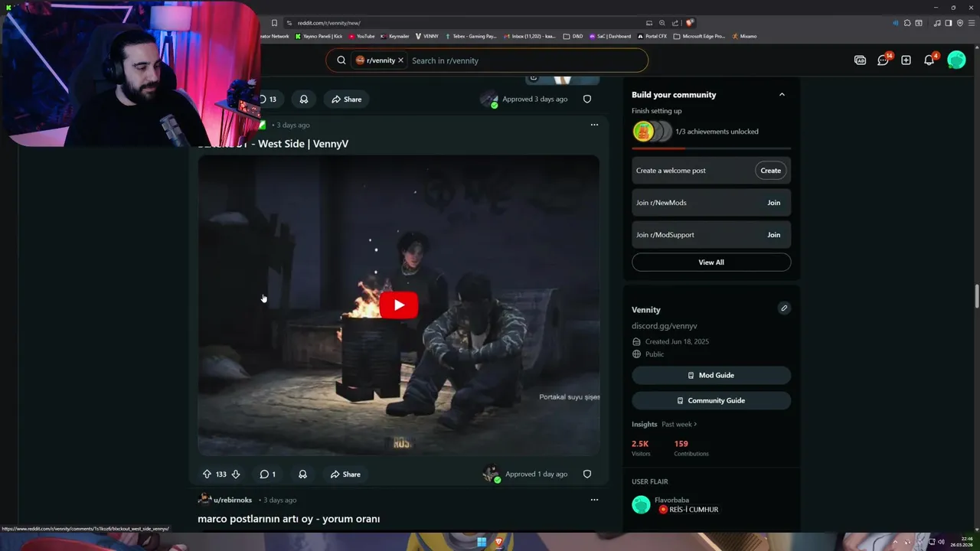This screenshot has height=551, width=980.
Task: Give award on West Side post
Action: (302, 474)
